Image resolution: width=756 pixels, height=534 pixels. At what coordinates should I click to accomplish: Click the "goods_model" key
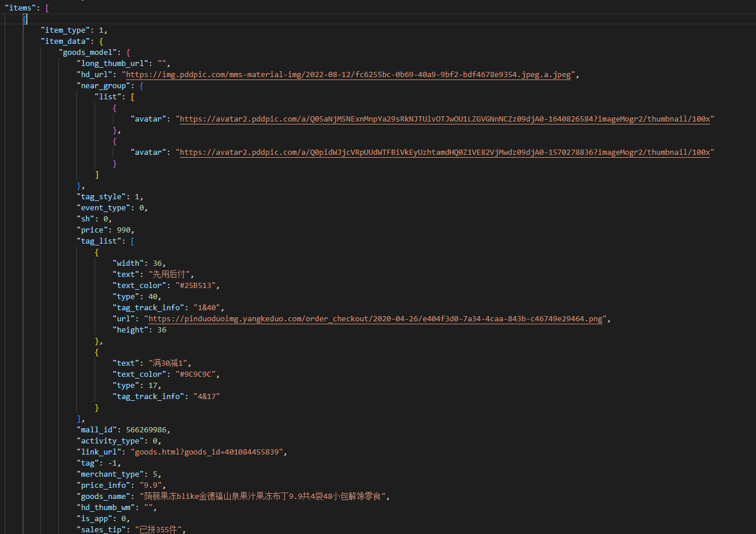[88, 53]
